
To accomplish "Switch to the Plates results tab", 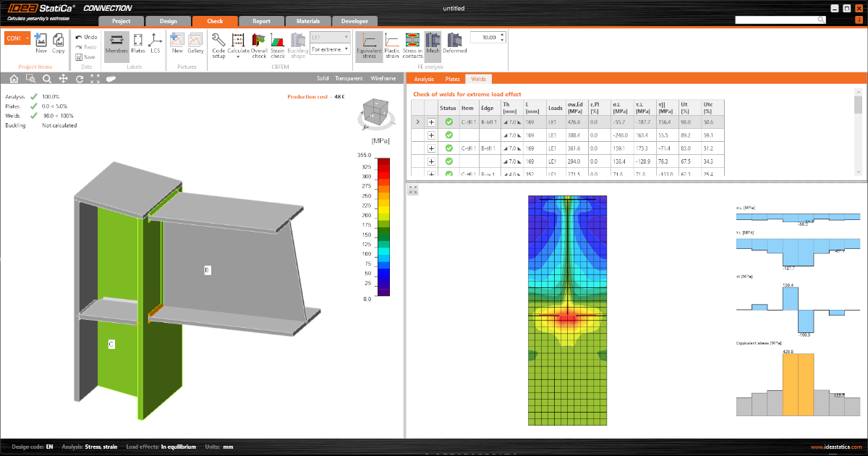I will tap(453, 79).
